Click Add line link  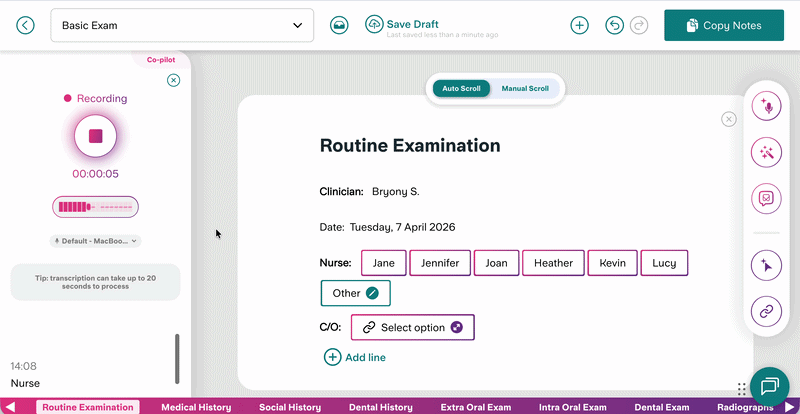pyautogui.click(x=355, y=357)
